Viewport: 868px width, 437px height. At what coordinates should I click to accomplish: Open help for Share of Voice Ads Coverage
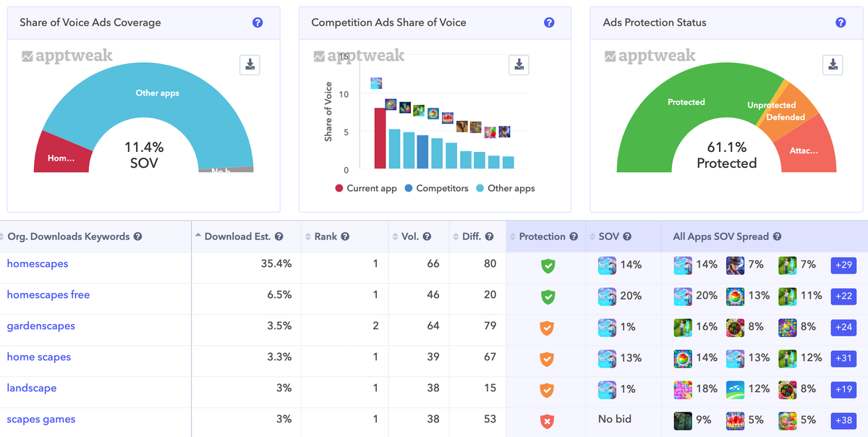(x=258, y=22)
